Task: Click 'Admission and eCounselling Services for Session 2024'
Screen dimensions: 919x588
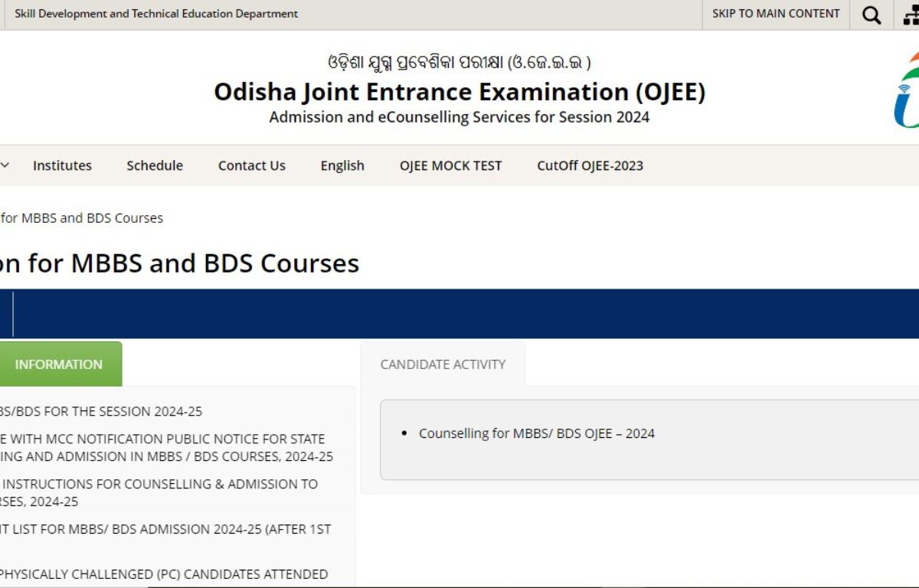Action: 459,117
